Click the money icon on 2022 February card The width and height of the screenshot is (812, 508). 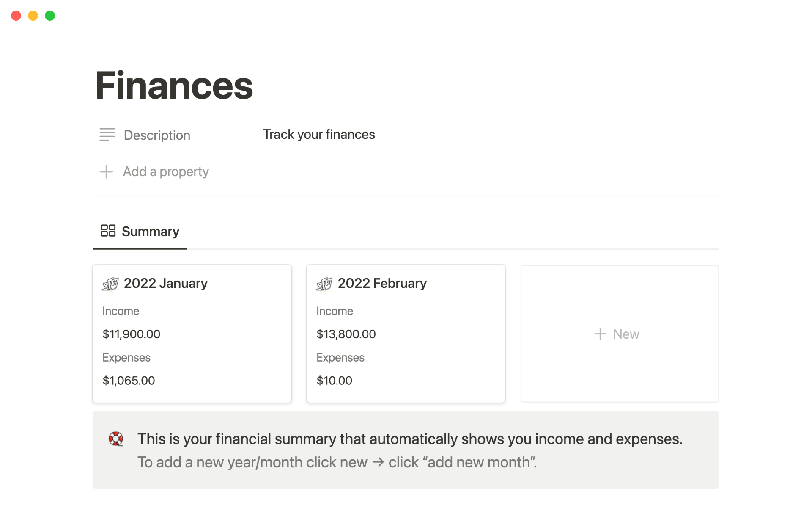[x=324, y=284]
